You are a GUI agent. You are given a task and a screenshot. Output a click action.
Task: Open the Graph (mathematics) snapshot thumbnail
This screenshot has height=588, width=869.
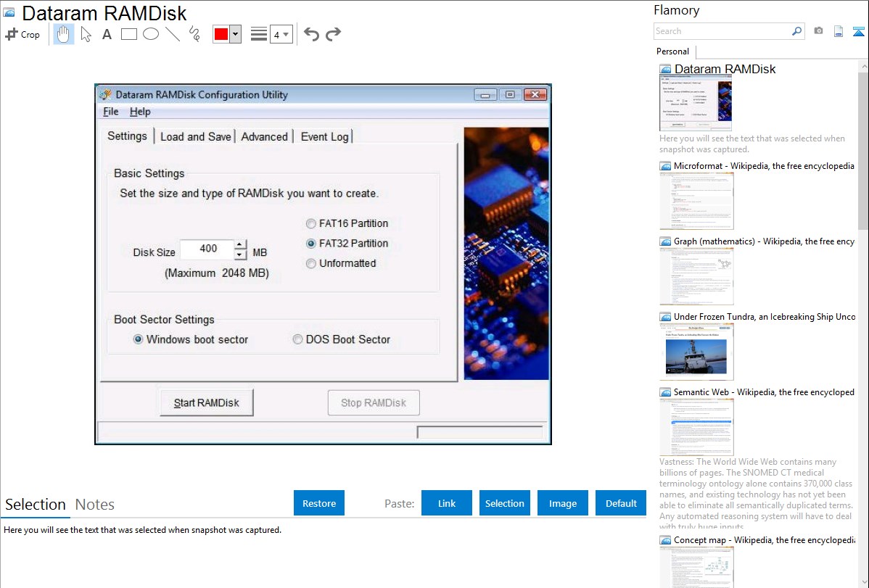click(696, 276)
